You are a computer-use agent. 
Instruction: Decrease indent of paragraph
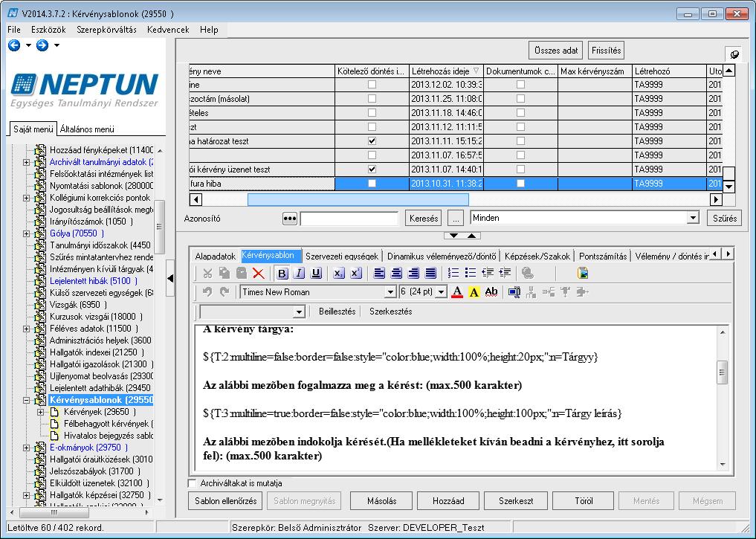point(488,274)
